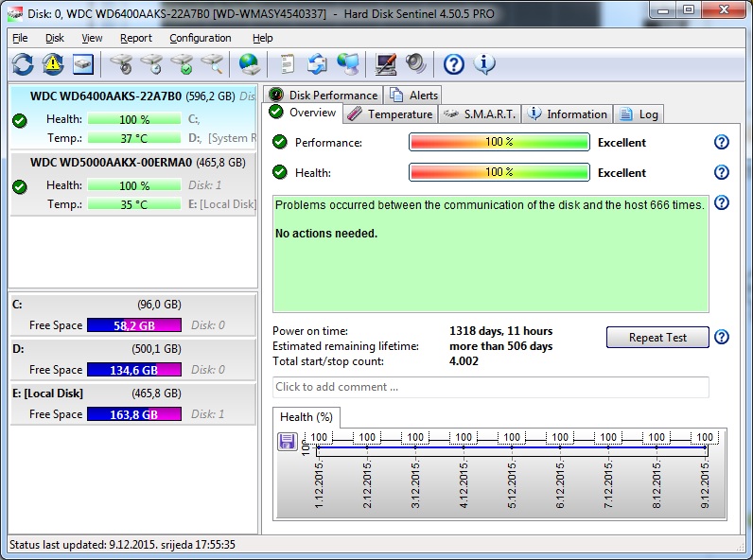Open the File menu
This screenshot has height=560, width=753.
[x=20, y=38]
